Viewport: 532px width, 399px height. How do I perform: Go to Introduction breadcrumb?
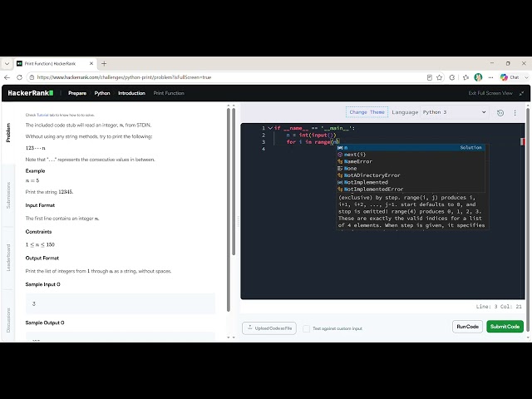pos(131,93)
